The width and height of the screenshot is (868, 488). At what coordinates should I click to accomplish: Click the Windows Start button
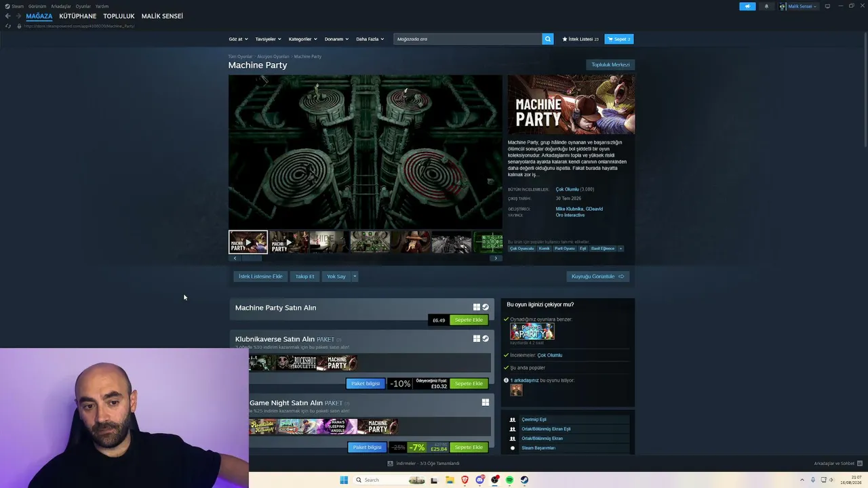[x=344, y=480]
